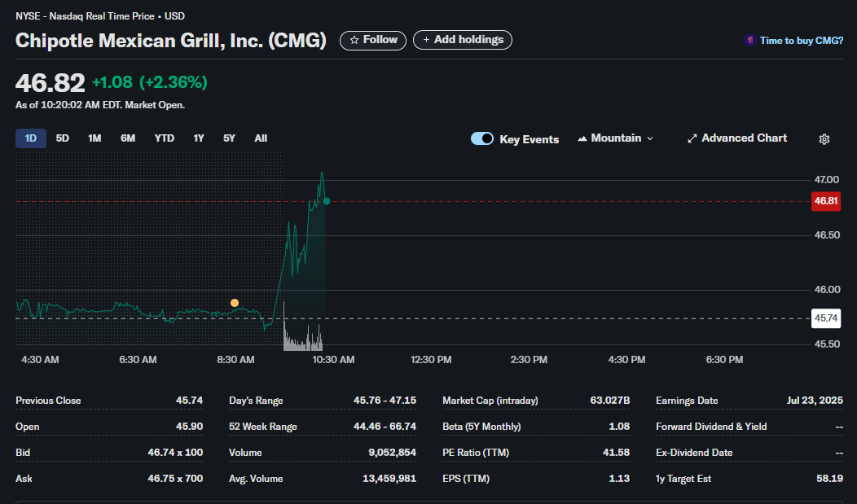The image size is (857, 504).
Task: Click Beta (5Y Monthly) label
Action: (x=481, y=427)
